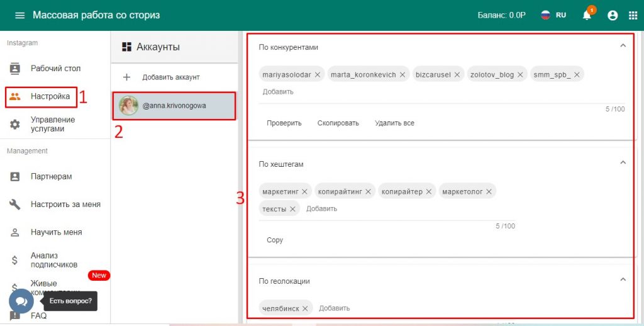Select the @anna.krivonogowa account
The width and height of the screenshot is (644, 326).
(174, 106)
